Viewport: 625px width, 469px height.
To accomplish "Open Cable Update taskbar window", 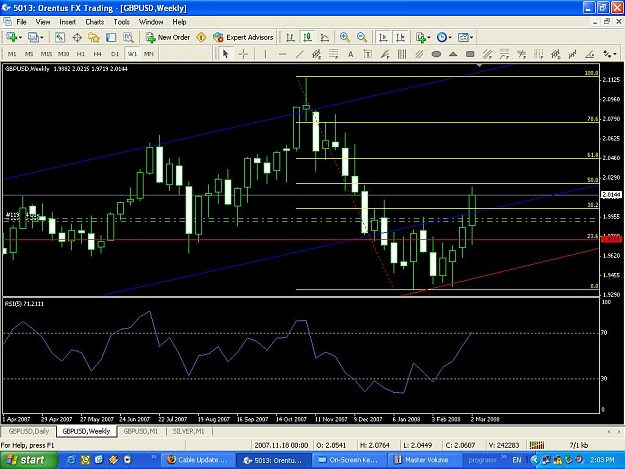I will click(198, 460).
